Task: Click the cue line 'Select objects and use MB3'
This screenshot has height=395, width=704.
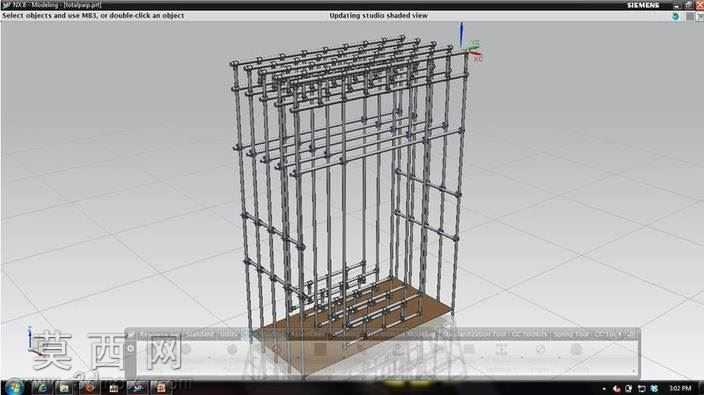Action: 93,16
